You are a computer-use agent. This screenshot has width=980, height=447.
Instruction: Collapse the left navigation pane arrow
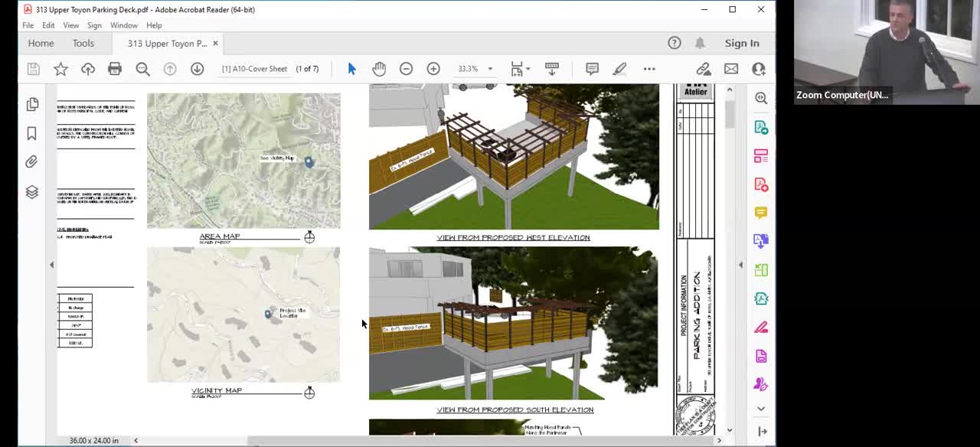coord(51,265)
